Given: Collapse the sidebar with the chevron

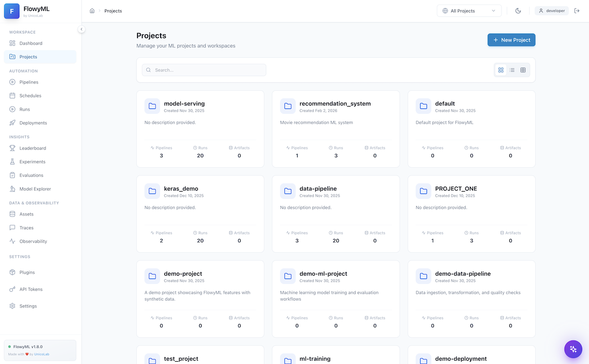Looking at the screenshot, I should [81, 29].
